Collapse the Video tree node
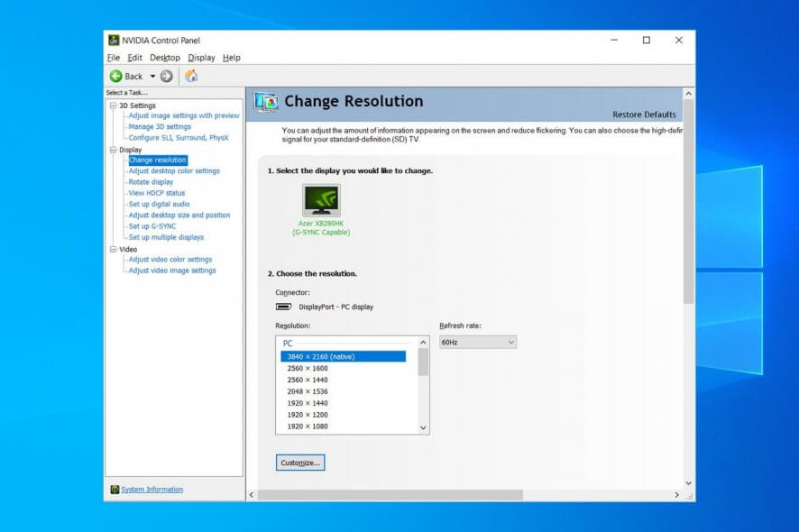Image resolution: width=799 pixels, height=532 pixels. [113, 249]
